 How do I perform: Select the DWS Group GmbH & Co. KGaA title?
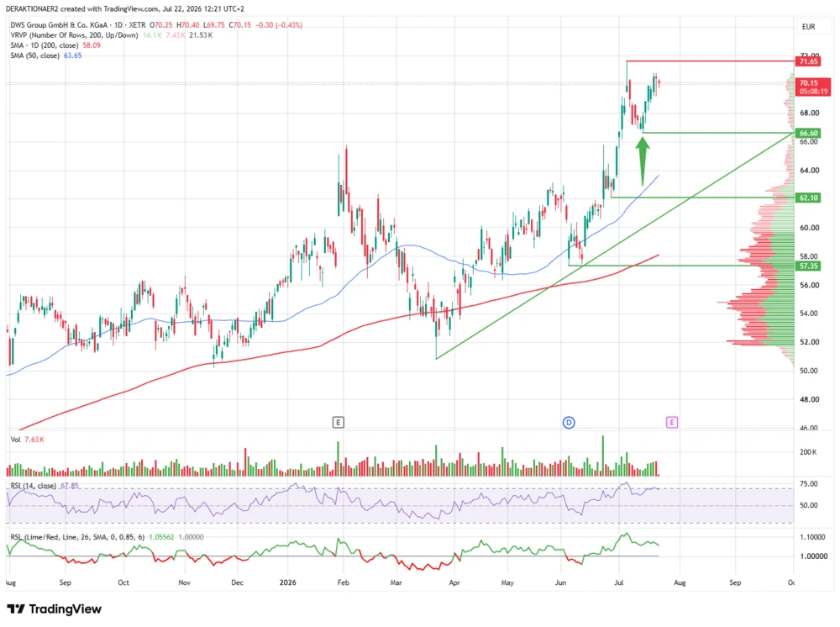[57, 24]
